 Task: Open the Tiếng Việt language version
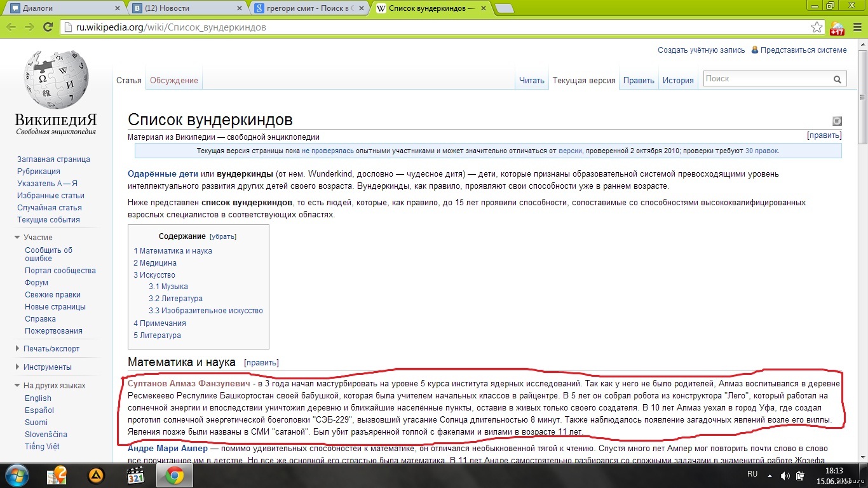tap(42, 447)
